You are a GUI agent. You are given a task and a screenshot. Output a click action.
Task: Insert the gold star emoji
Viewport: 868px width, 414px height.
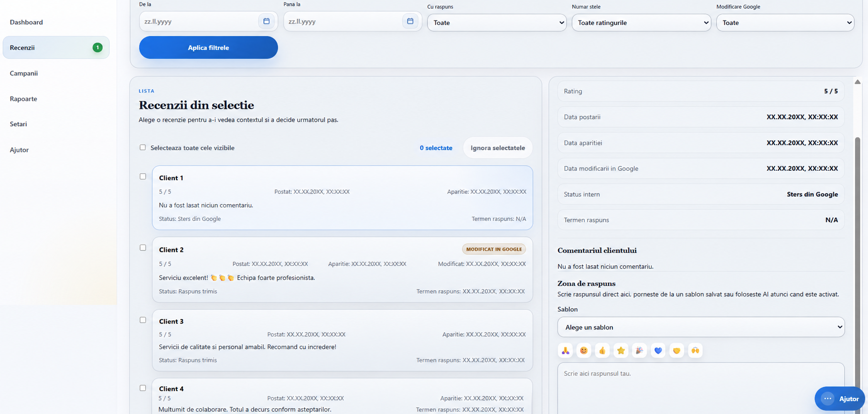pos(621,350)
